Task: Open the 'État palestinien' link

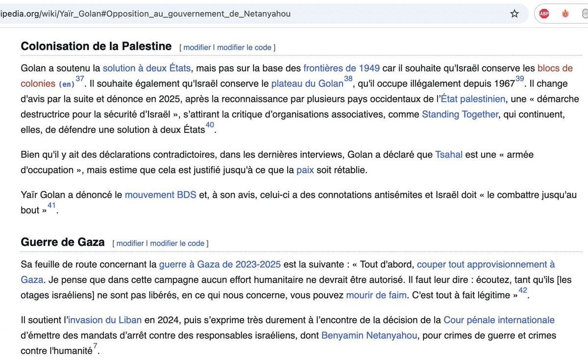Action: pyautogui.click(x=473, y=99)
